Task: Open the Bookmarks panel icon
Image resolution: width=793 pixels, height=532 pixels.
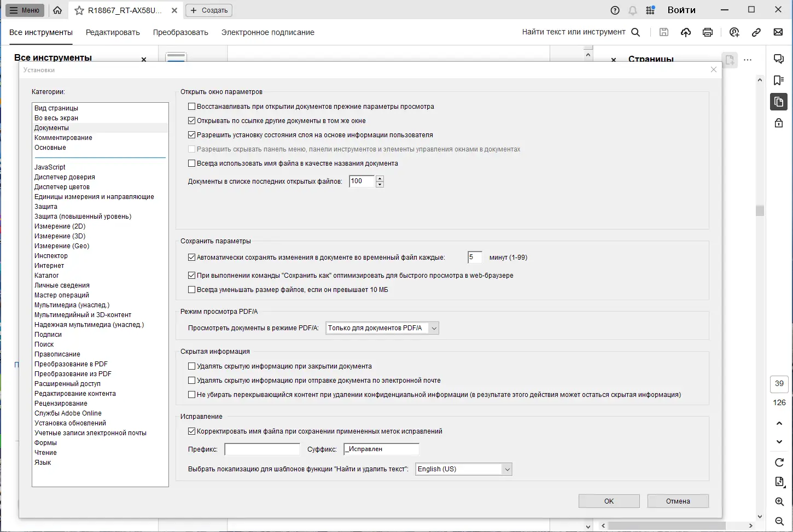Action: click(779, 80)
